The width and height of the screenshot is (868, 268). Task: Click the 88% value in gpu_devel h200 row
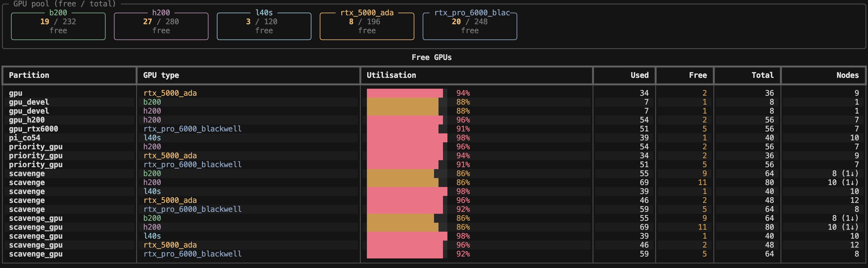click(463, 111)
